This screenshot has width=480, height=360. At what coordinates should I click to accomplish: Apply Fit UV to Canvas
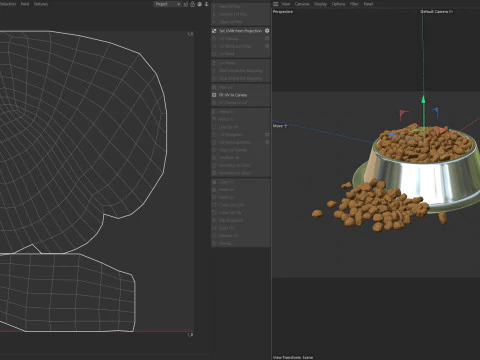(233, 95)
